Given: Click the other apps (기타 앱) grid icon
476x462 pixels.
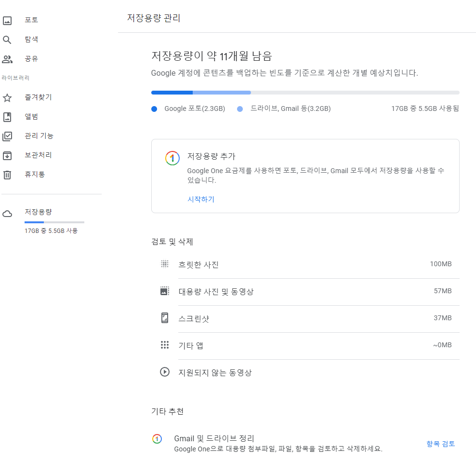Looking at the screenshot, I should point(165,345).
